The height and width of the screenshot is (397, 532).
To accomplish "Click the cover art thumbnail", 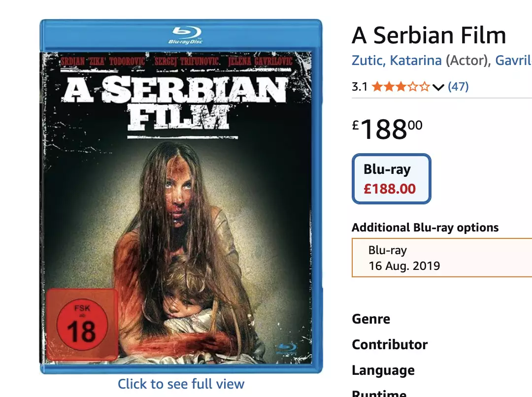I will coord(181,197).
